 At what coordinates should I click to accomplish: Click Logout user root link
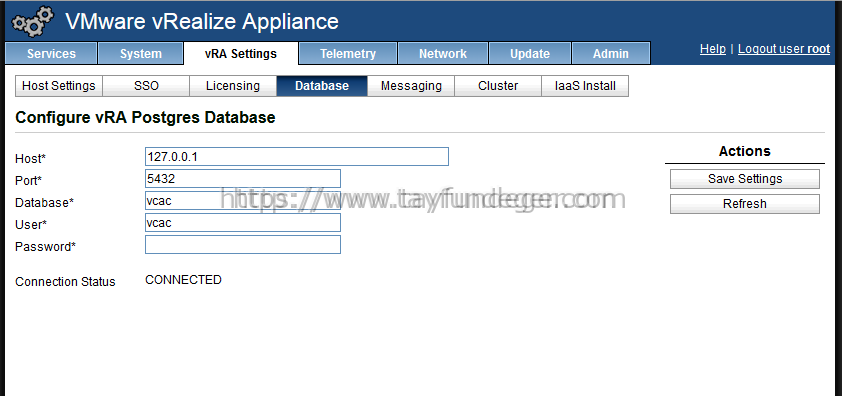tap(784, 49)
